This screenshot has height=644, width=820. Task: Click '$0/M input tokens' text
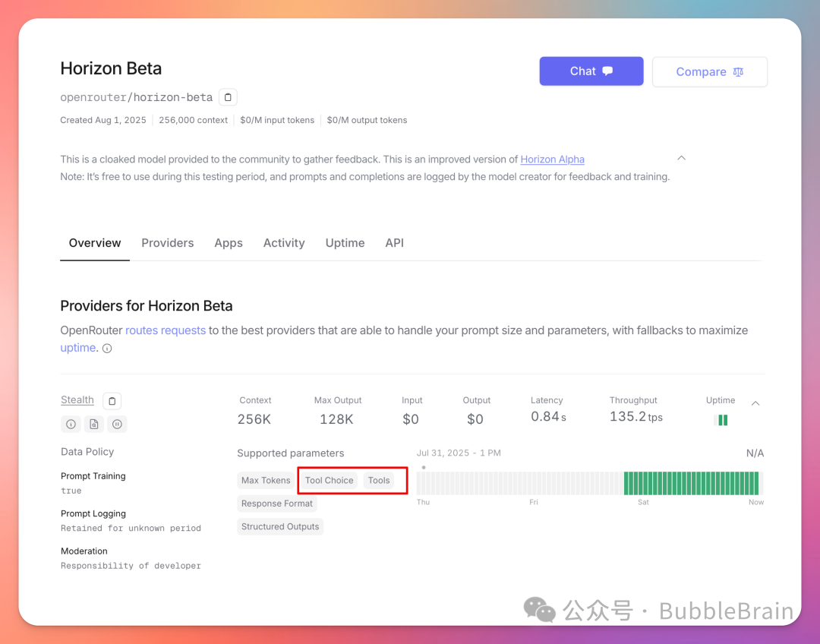277,120
